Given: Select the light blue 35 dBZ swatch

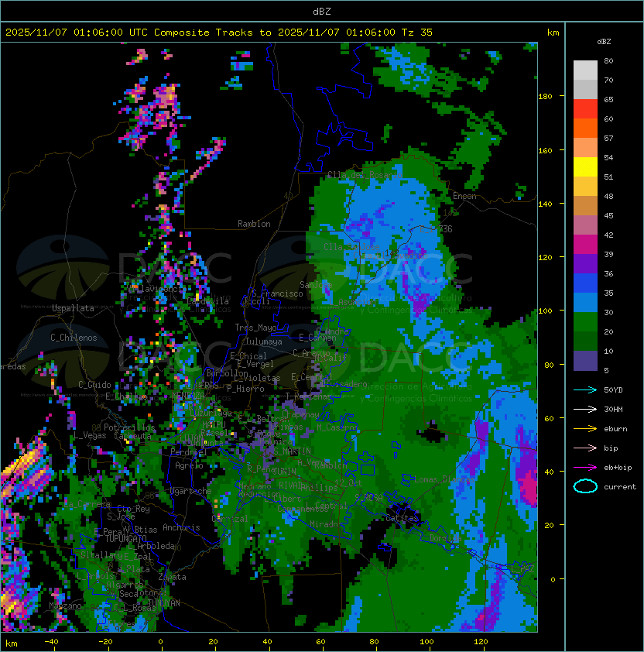Looking at the screenshot, I should [585, 302].
